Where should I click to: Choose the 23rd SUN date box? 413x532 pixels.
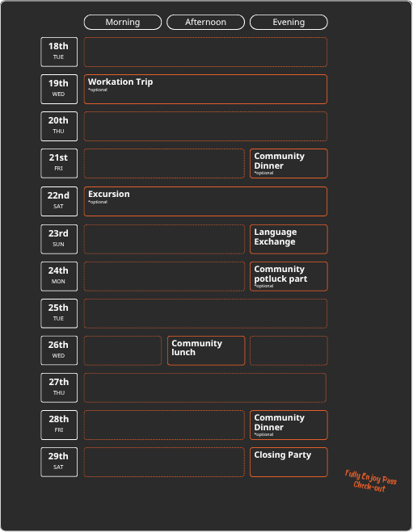pyautogui.click(x=59, y=239)
